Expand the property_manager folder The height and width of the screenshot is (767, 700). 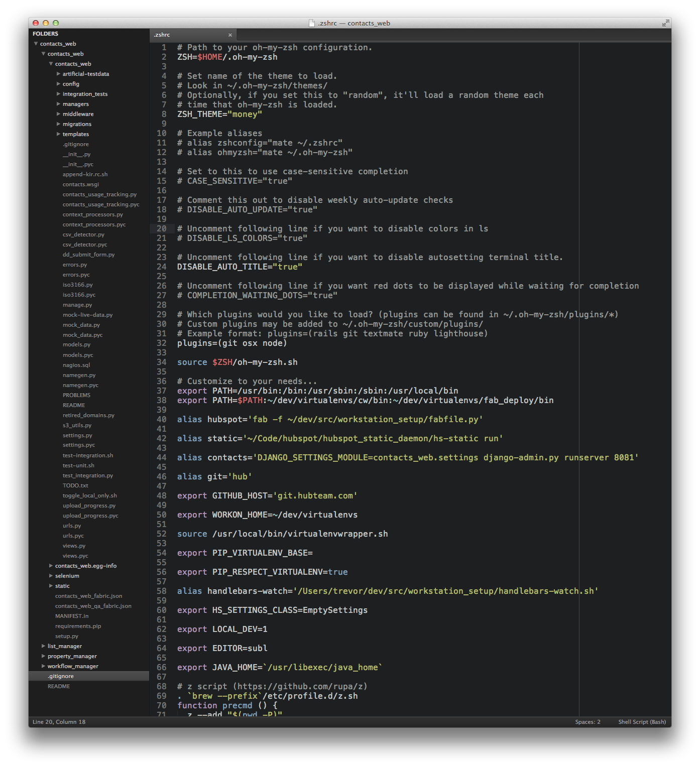coord(43,656)
